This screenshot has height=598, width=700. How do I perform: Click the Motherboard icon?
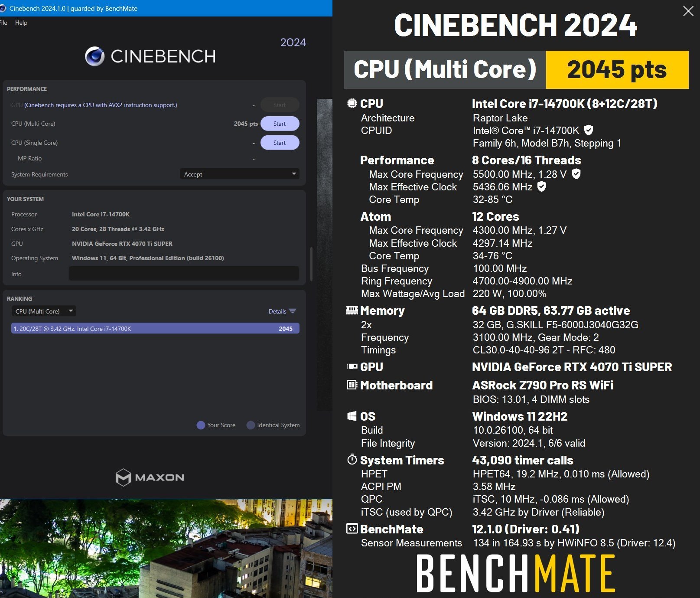[352, 385]
